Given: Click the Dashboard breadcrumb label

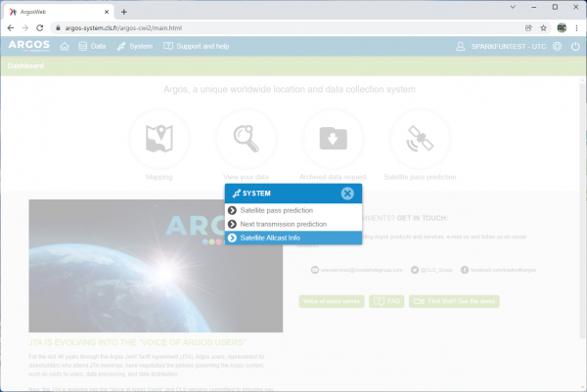Looking at the screenshot, I should [x=25, y=65].
